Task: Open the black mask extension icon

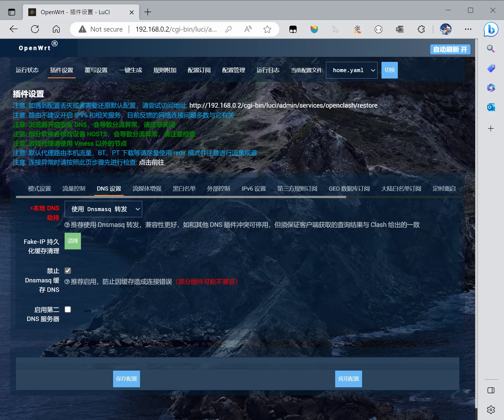Action: tap(293, 29)
